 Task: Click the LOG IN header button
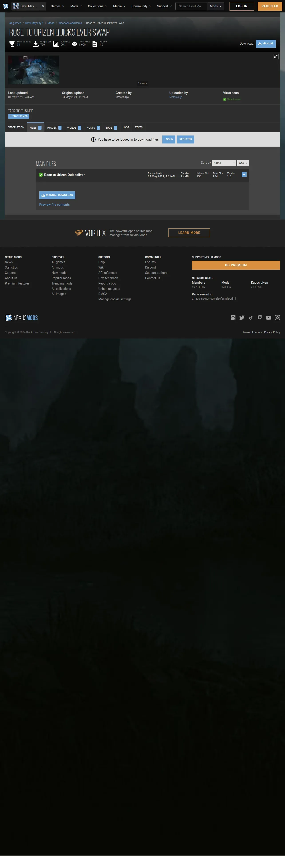[x=241, y=6]
